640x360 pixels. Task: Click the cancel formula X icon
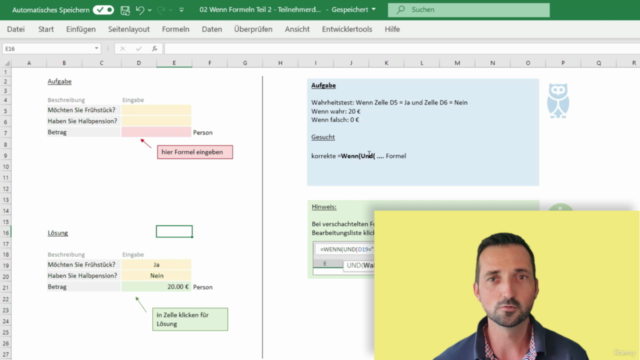pos(122,49)
